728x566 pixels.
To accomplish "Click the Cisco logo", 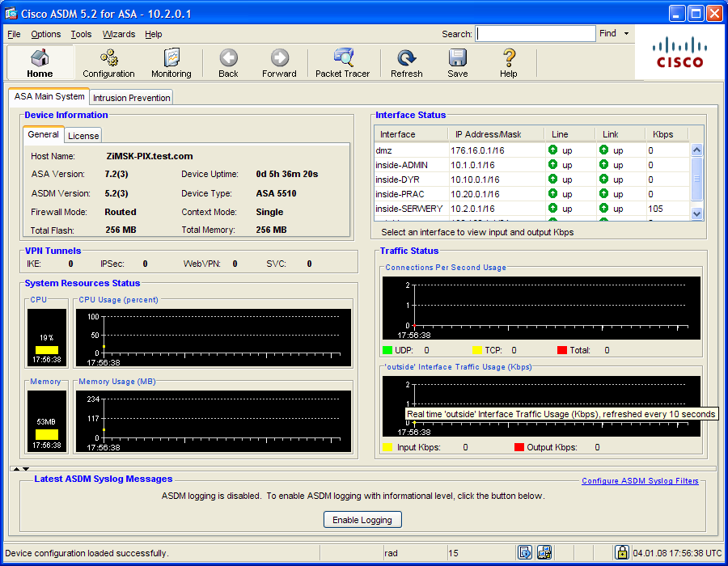I will [x=679, y=53].
